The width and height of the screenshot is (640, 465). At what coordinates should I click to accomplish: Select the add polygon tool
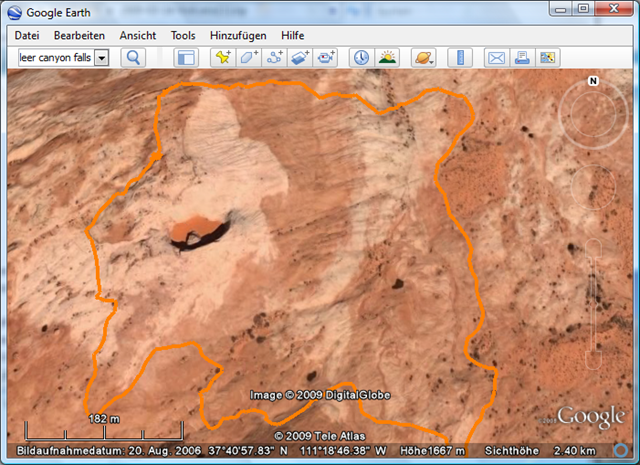tap(249, 58)
